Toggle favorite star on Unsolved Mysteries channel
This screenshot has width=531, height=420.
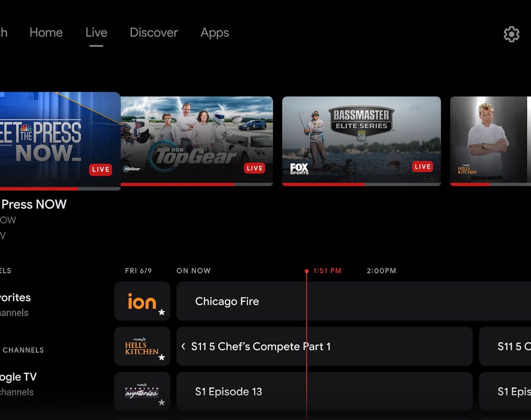coord(162,402)
